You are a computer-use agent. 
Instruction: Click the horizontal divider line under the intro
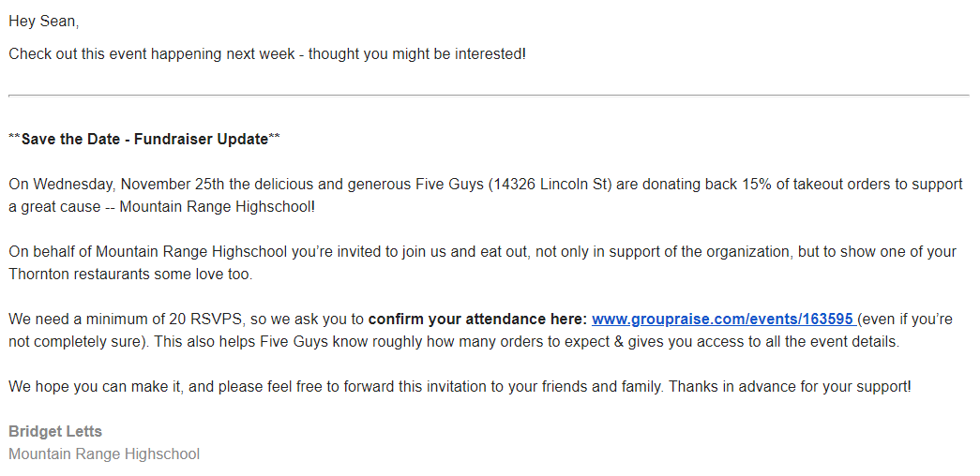[x=489, y=96]
